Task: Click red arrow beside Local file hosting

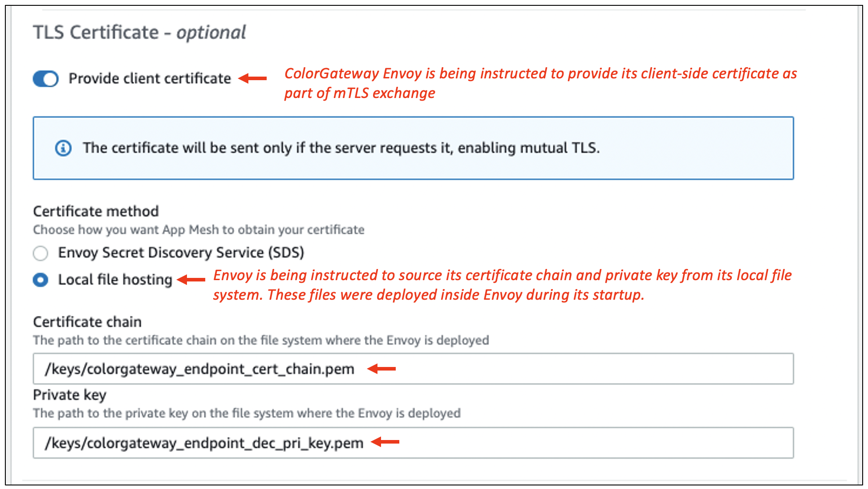Action: (x=191, y=280)
